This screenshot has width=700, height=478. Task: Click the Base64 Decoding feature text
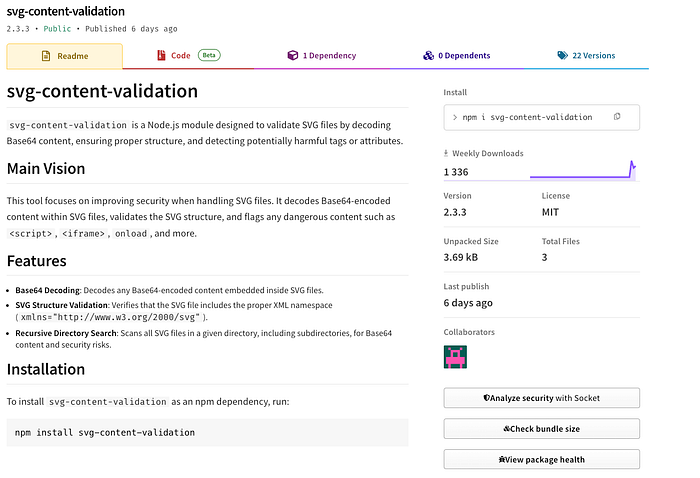[169, 290]
